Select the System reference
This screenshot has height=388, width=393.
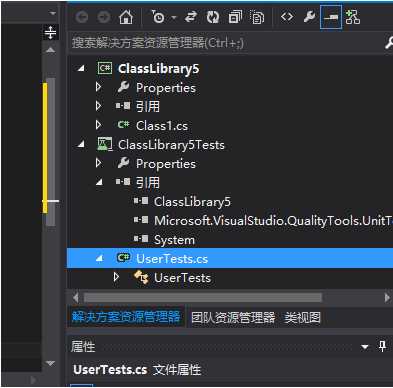pos(174,240)
